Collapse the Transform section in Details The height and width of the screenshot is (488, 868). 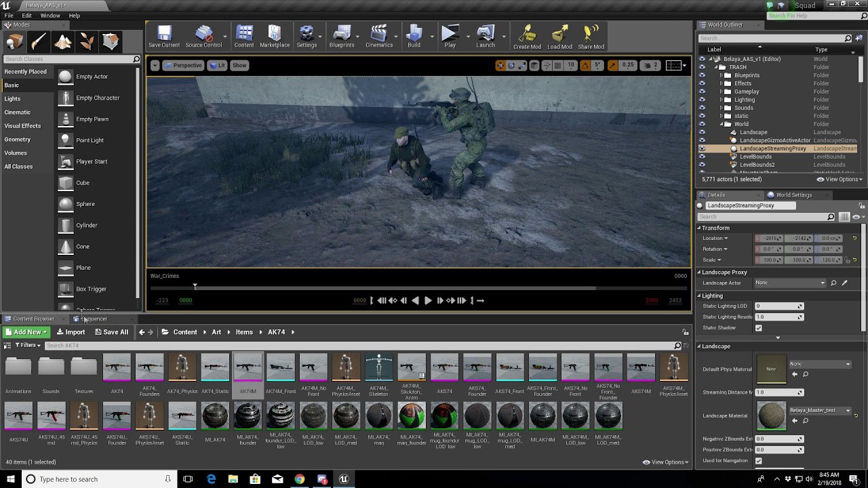point(699,228)
